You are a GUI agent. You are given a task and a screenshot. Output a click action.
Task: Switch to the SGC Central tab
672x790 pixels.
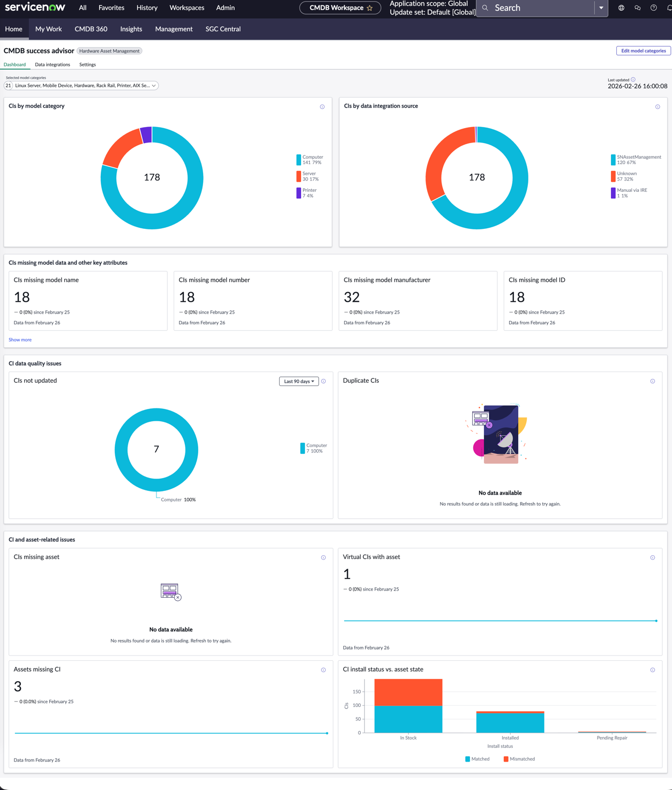coord(223,29)
